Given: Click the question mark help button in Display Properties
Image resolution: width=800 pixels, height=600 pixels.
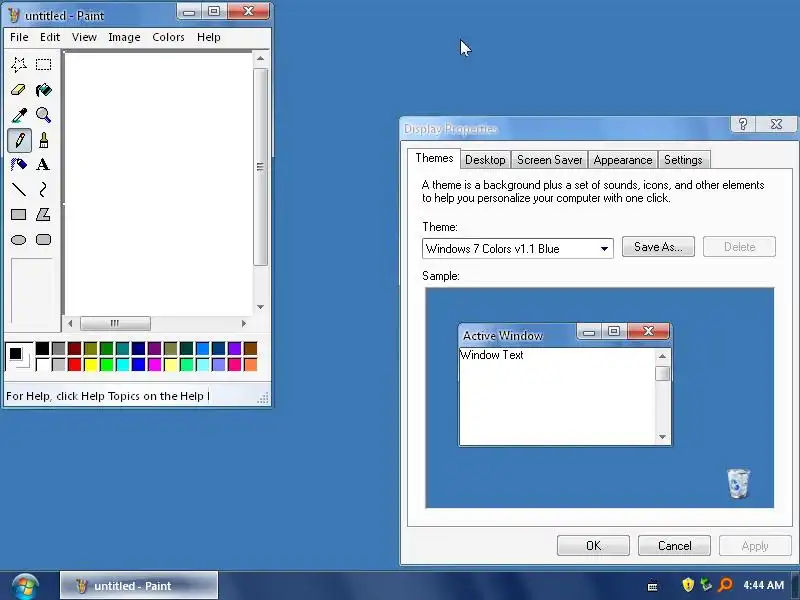Looking at the screenshot, I should click(743, 124).
